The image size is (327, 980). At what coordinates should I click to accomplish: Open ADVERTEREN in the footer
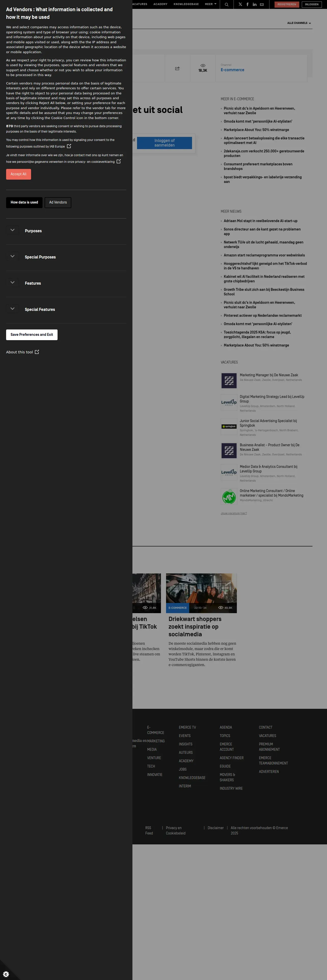tap(269, 772)
